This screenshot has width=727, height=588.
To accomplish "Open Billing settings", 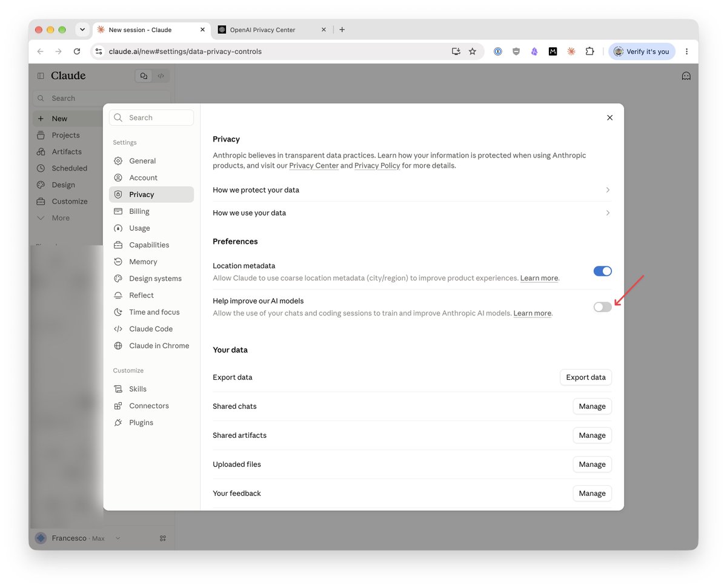I will [x=151, y=211].
